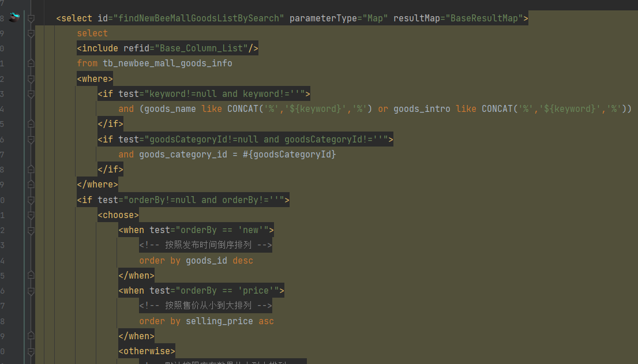Viewport: 638px width, 364px height.
Task: Fold the goodsCategoryId!=null if block
Action: pos(31,140)
